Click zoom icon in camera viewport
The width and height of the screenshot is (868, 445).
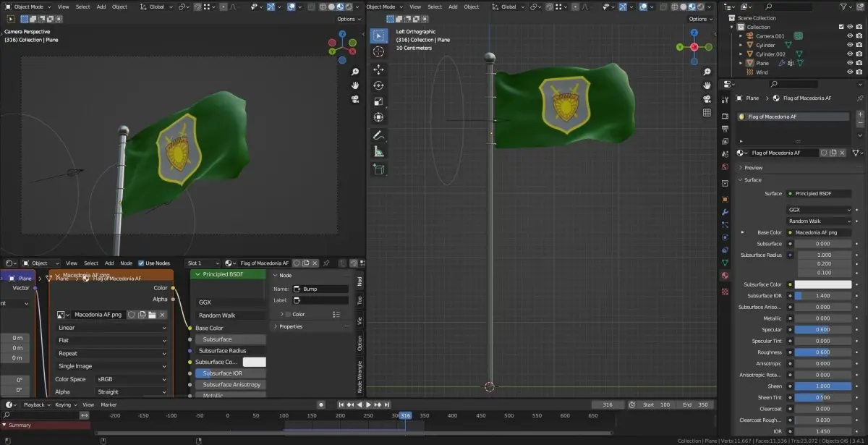[x=355, y=72]
